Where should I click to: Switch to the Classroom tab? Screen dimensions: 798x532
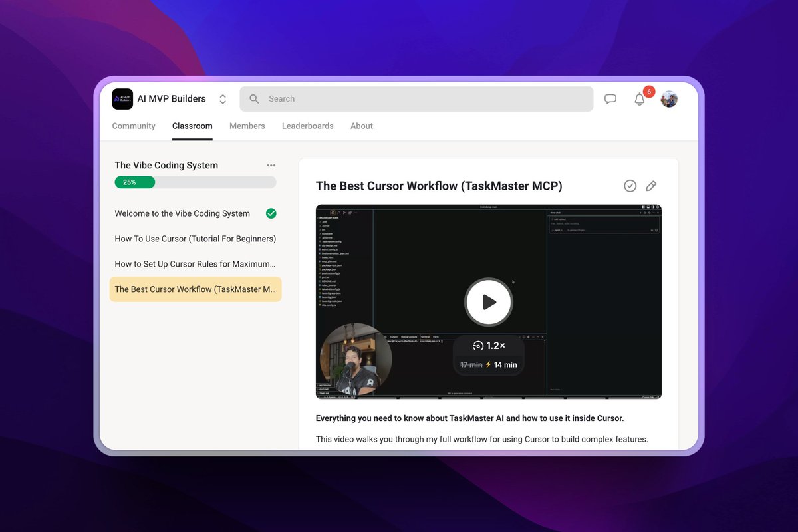click(x=192, y=126)
